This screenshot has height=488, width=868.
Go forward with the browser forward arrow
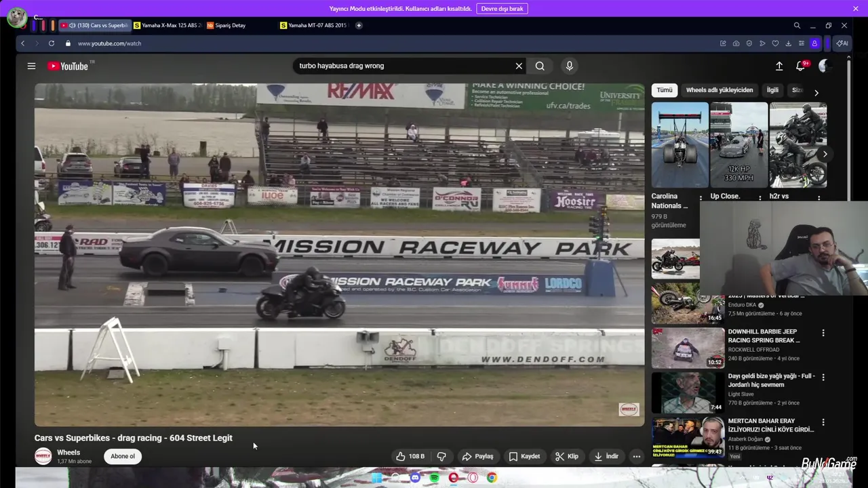[37, 43]
